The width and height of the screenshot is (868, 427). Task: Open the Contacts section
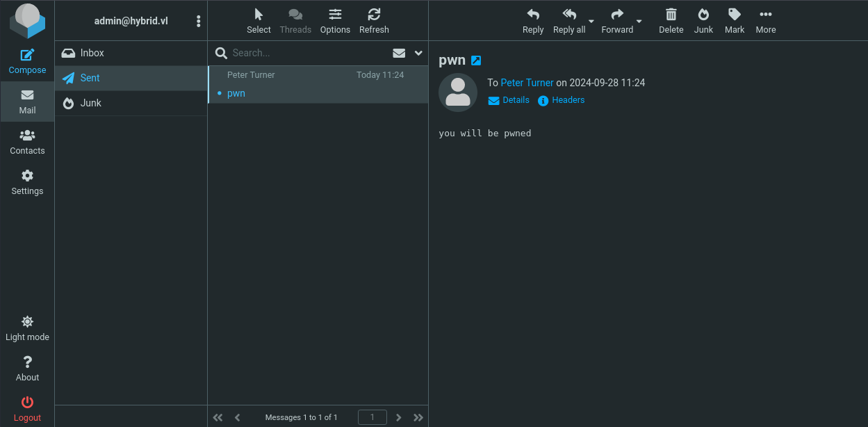[x=27, y=142]
